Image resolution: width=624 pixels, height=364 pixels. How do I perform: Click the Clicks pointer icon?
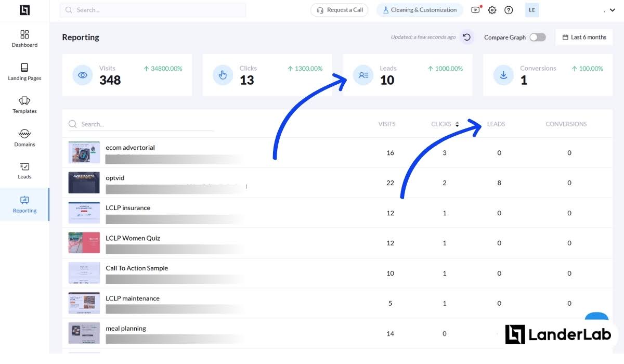click(223, 75)
